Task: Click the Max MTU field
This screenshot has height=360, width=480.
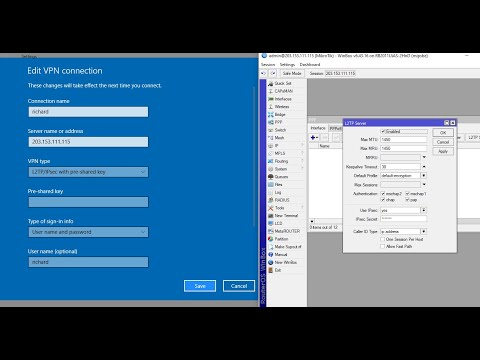Action: coord(403,140)
